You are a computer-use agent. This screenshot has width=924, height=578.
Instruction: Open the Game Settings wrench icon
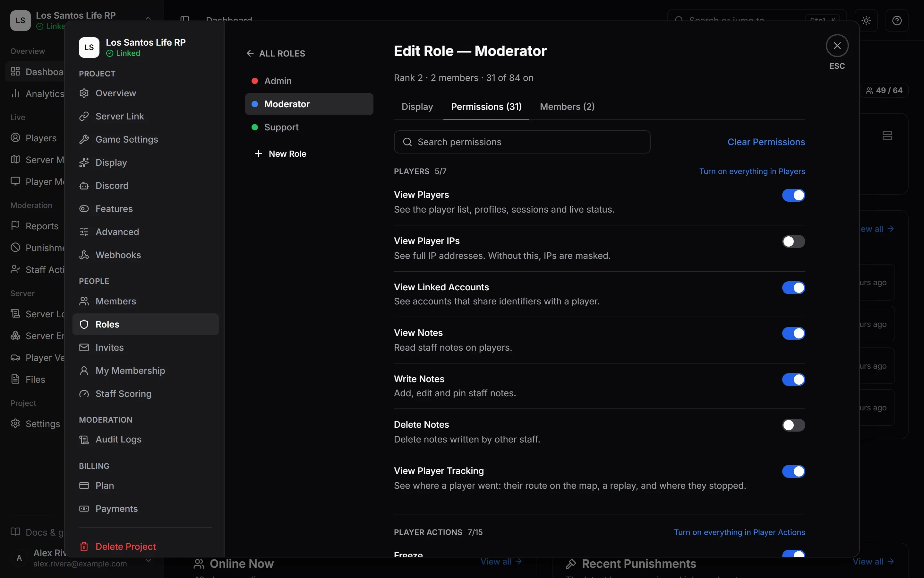pyautogui.click(x=84, y=140)
